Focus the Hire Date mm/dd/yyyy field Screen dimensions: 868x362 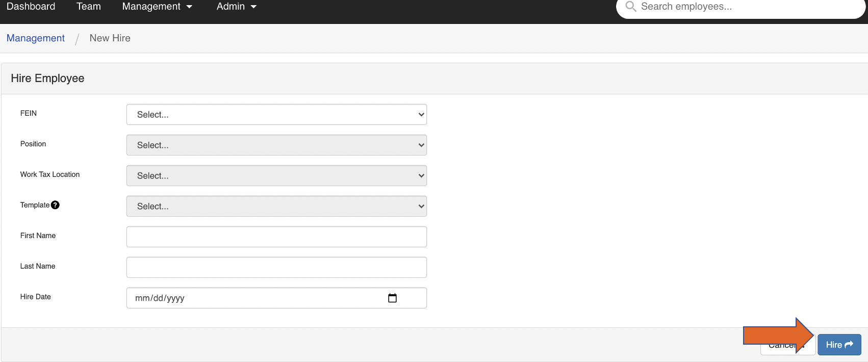point(255,298)
